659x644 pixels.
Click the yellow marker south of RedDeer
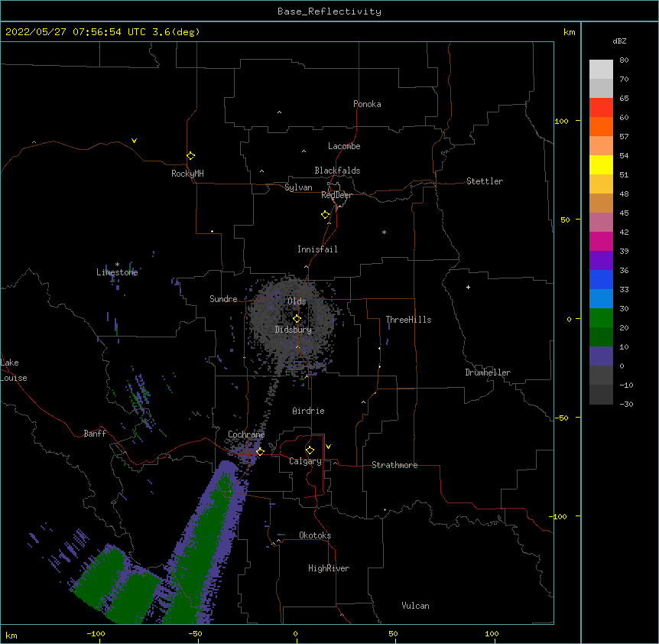pos(325,215)
